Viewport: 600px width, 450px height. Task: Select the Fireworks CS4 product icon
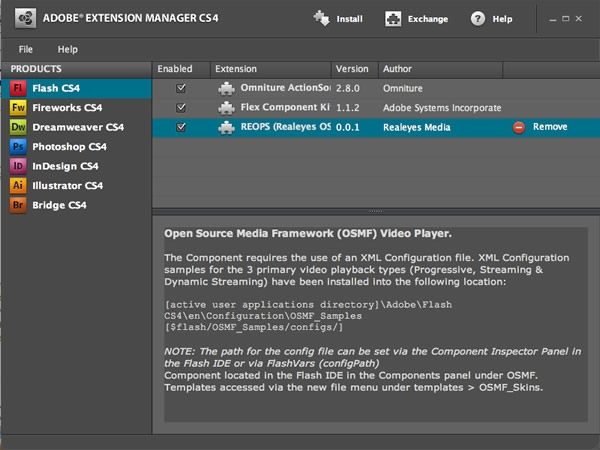click(x=18, y=107)
